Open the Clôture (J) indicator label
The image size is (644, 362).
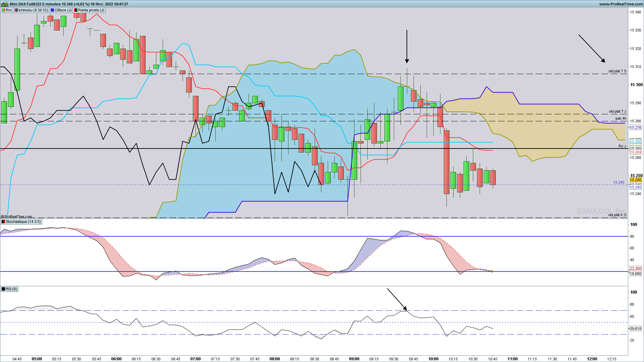click(61, 10)
